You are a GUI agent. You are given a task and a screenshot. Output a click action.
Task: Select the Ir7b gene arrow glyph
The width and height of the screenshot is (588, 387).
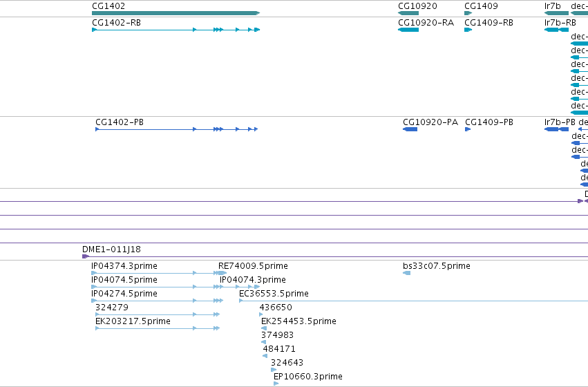tap(556, 13)
